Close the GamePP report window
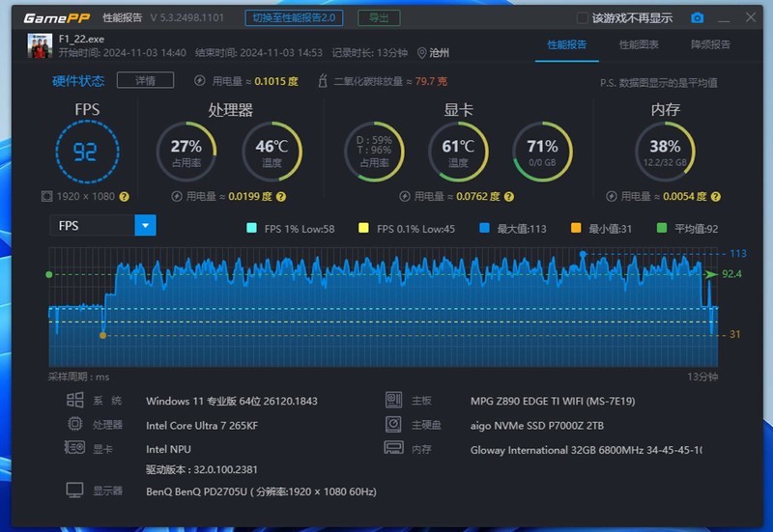The image size is (773, 532). tap(751, 17)
